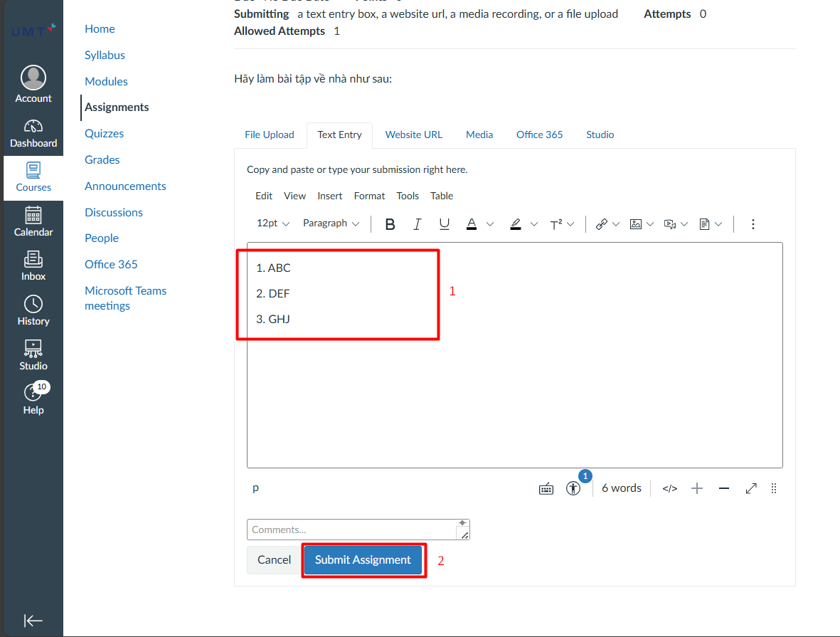Open the Grades course link
Screen dimensions: 840x637
[x=102, y=159]
